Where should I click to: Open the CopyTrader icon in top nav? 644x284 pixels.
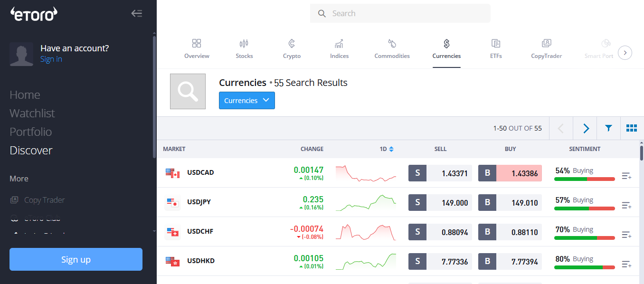click(x=546, y=44)
